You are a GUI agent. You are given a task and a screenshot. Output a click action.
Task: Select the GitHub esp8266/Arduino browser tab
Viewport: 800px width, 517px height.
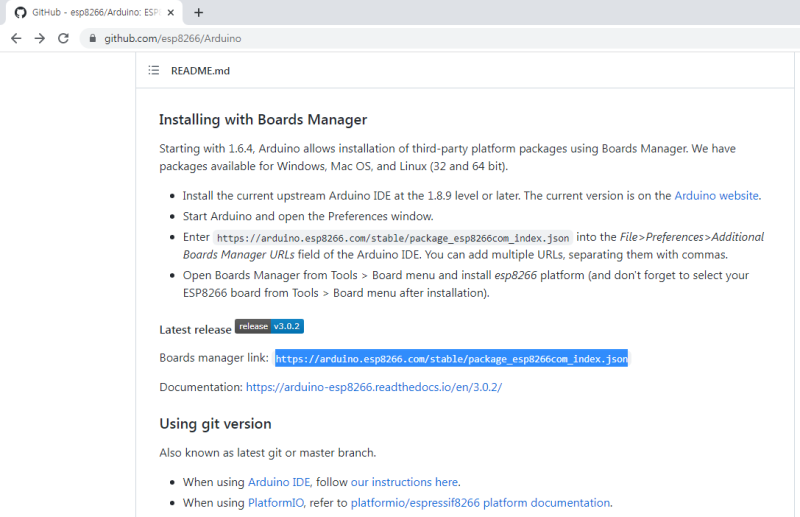(x=94, y=13)
